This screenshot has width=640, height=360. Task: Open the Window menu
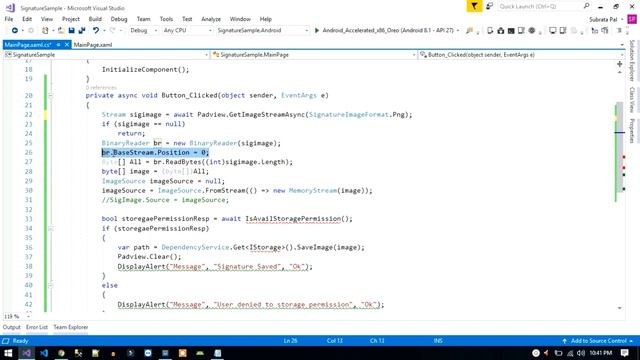[240, 19]
